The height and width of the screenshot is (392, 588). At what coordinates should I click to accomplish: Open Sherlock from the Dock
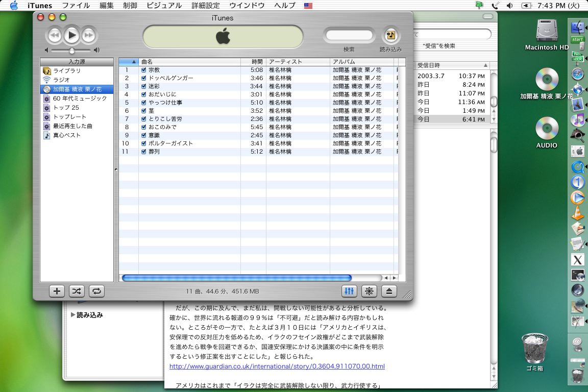[x=577, y=135]
